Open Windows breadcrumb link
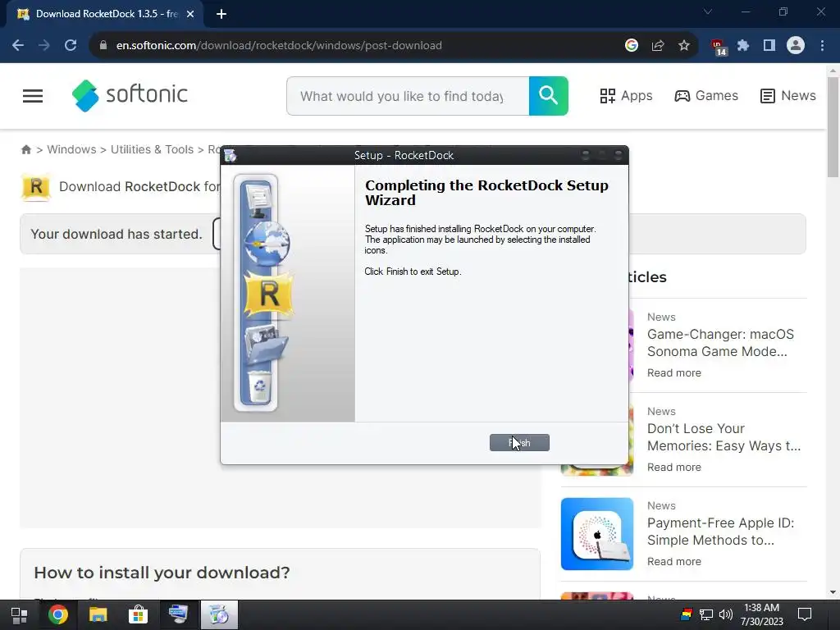The image size is (840, 630). (72, 149)
